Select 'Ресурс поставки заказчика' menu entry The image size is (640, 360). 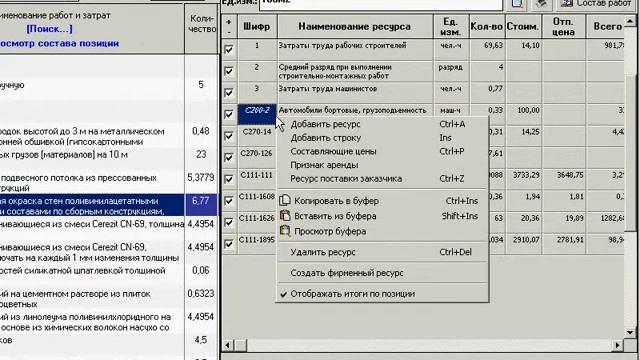coord(382,179)
